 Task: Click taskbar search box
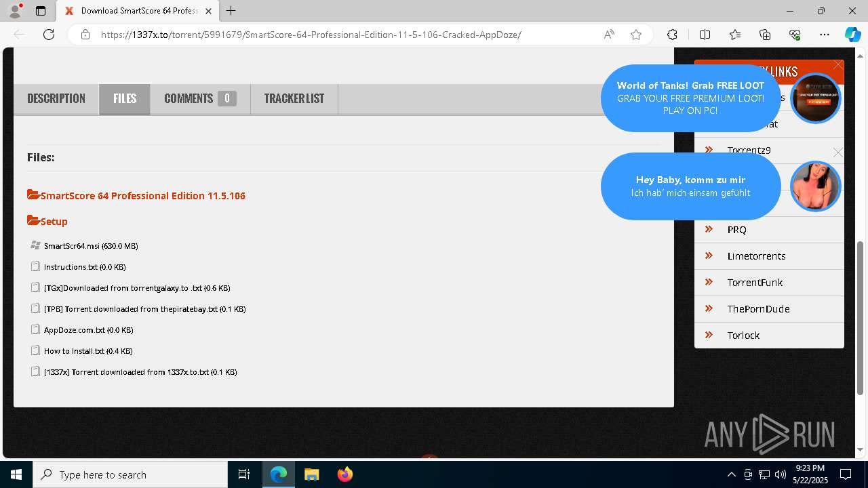130,474
